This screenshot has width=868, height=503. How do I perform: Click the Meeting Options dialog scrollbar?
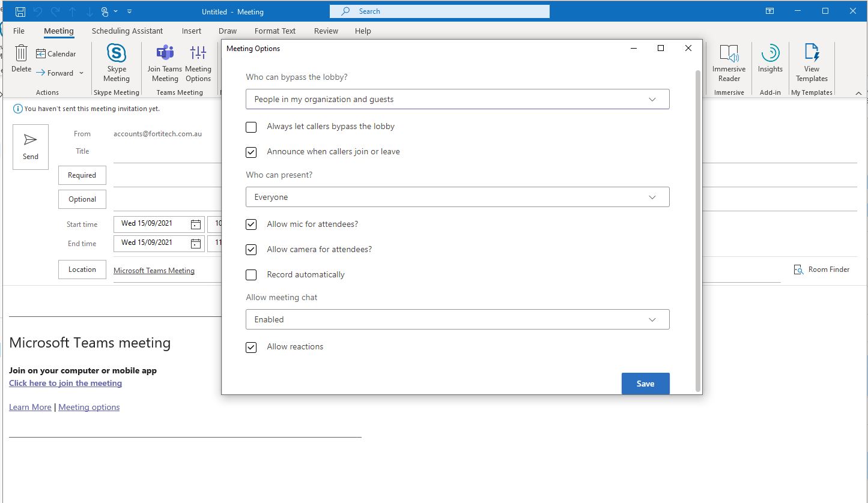697,230
